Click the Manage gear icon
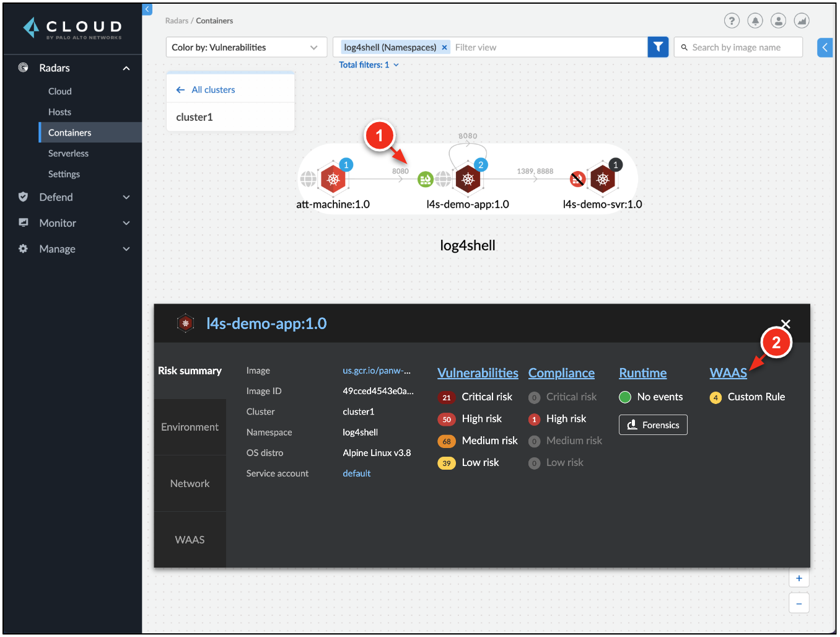 tap(24, 248)
